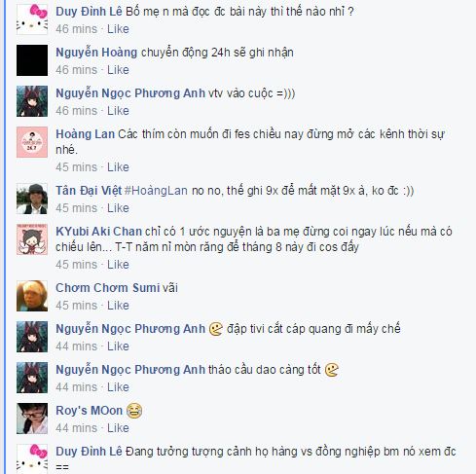Screen dimensions: 476x474
Task: Click the laughing emoji in Roy's MOon comment
Action: pos(134,411)
